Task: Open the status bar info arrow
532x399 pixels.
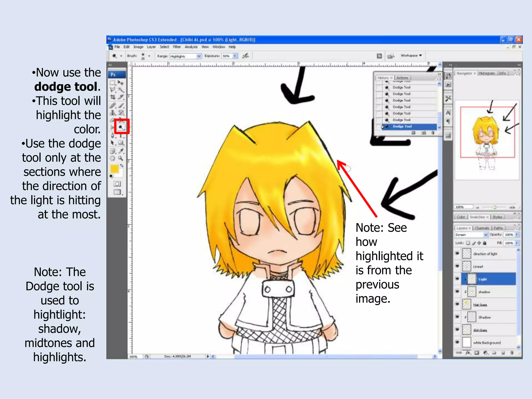Action: click(x=208, y=356)
